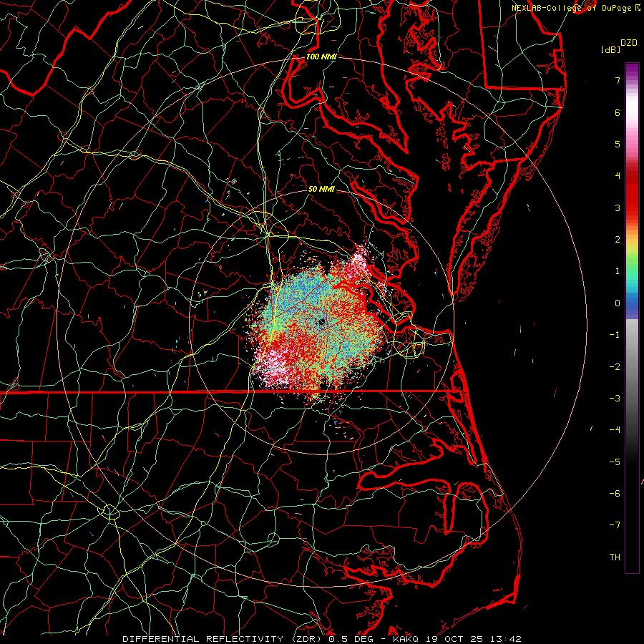Click the 1 dB tick label on scale

(x=618, y=271)
